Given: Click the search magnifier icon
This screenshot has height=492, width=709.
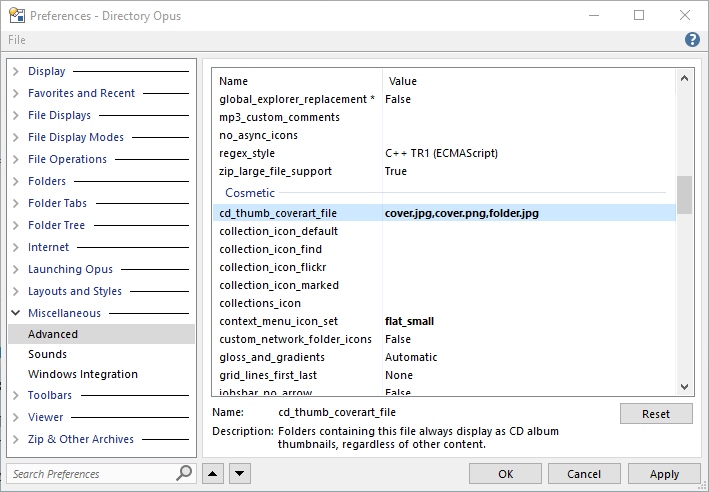Looking at the screenshot, I should click(184, 473).
